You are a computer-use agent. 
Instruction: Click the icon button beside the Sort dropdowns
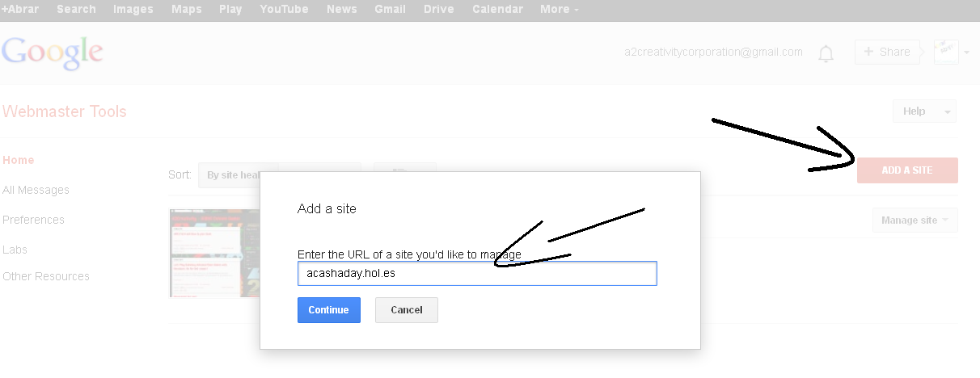click(x=404, y=169)
